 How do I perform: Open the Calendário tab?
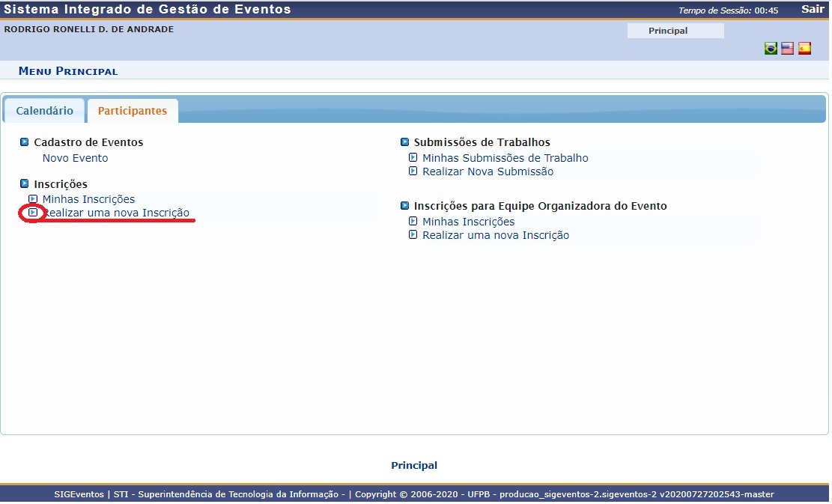(x=45, y=111)
